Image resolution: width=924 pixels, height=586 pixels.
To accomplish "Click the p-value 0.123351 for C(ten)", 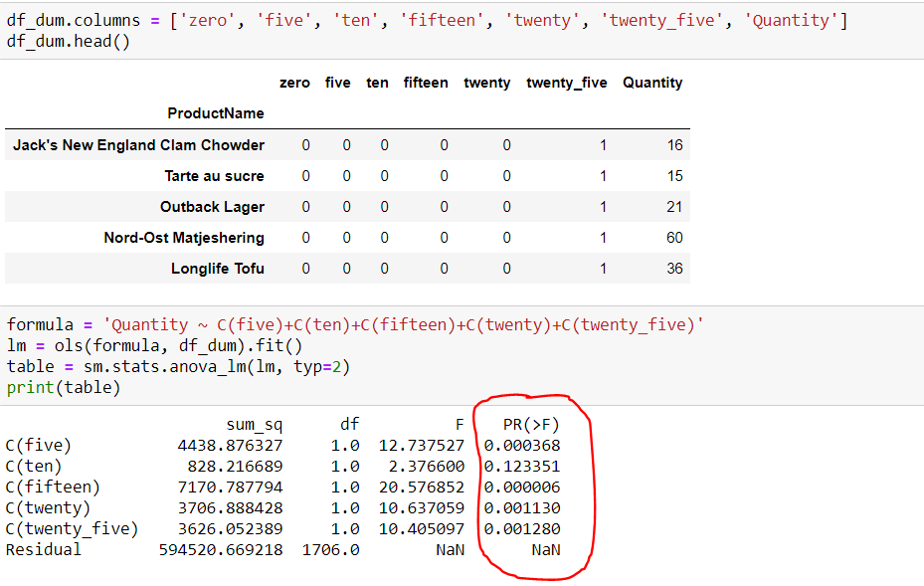I will click(x=522, y=466).
